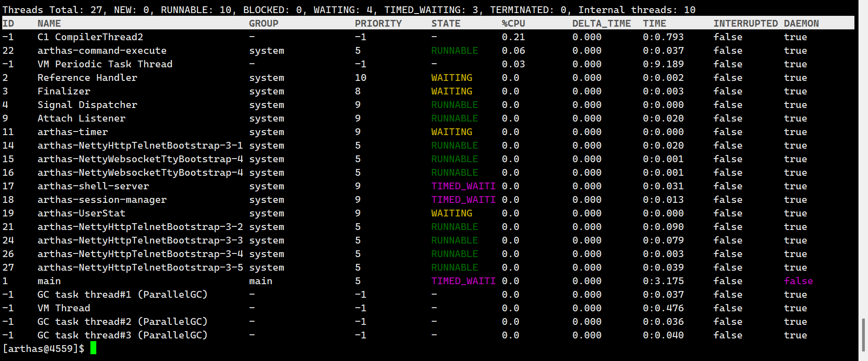Click the %CPU column header
The width and height of the screenshot is (868, 361).
pyautogui.click(x=514, y=23)
